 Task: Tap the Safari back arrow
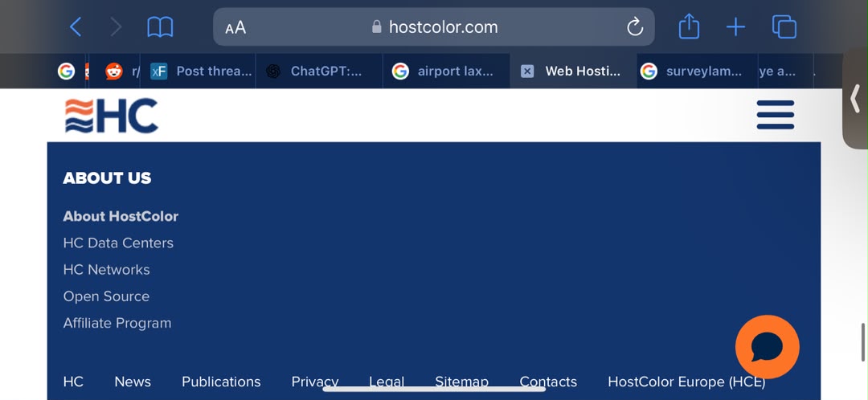click(76, 27)
